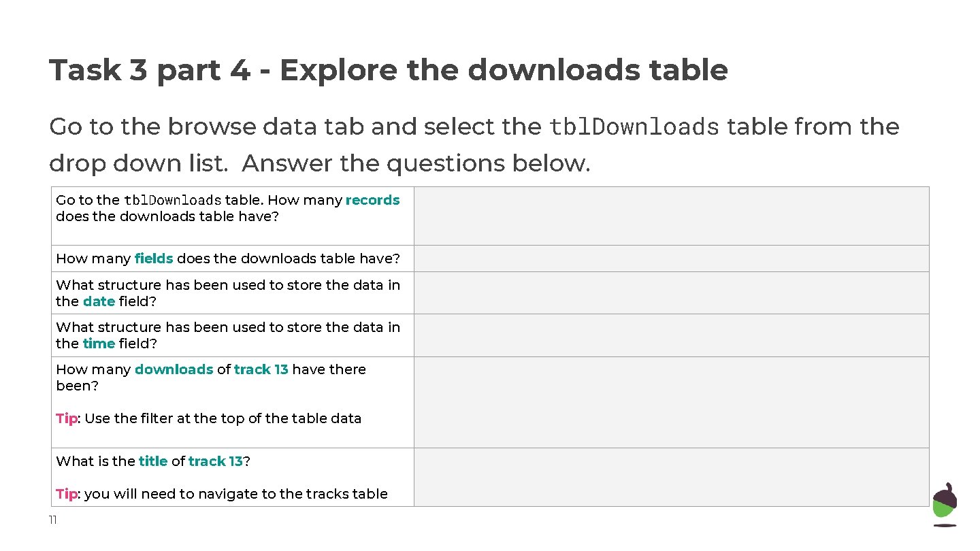Click the track 13 title answer cell
980x551 pixels.
(x=671, y=477)
